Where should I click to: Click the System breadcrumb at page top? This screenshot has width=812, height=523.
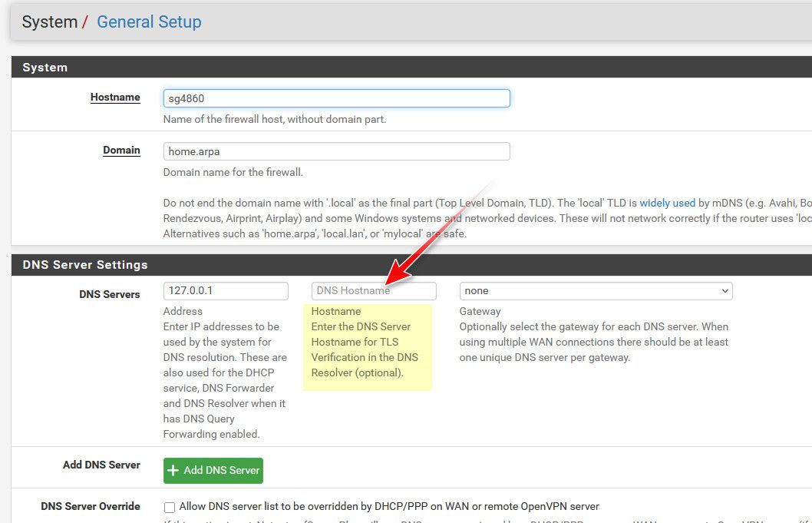49,22
